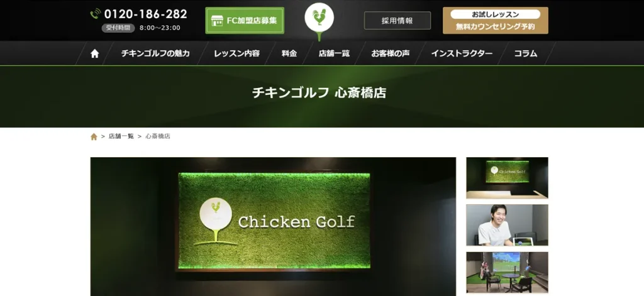This screenshot has height=296, width=644.
Task: Open the チキンゴルフの魅力 menu item
Action: coord(155,53)
